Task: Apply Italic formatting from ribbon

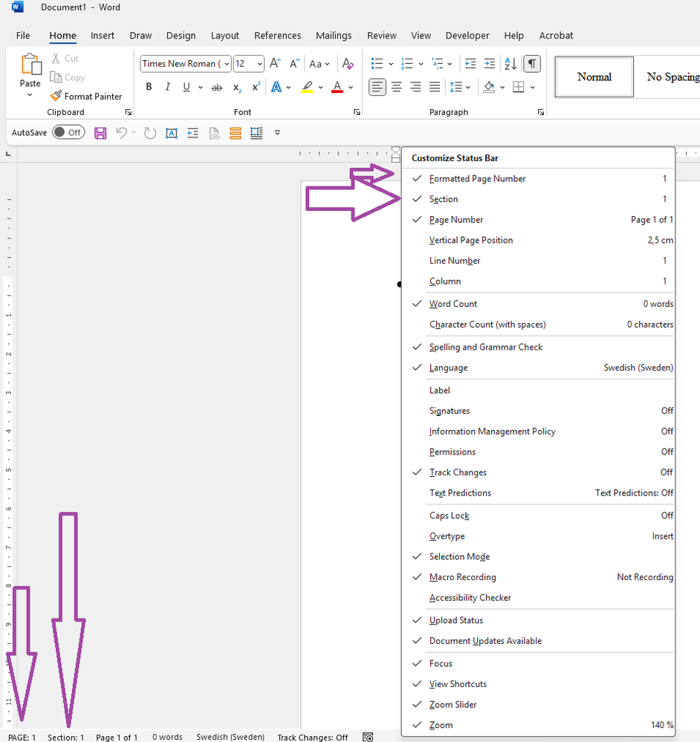Action: (167, 88)
